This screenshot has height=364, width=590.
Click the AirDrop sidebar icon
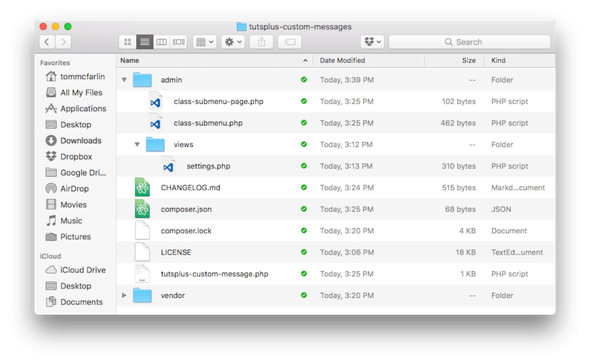coord(51,189)
